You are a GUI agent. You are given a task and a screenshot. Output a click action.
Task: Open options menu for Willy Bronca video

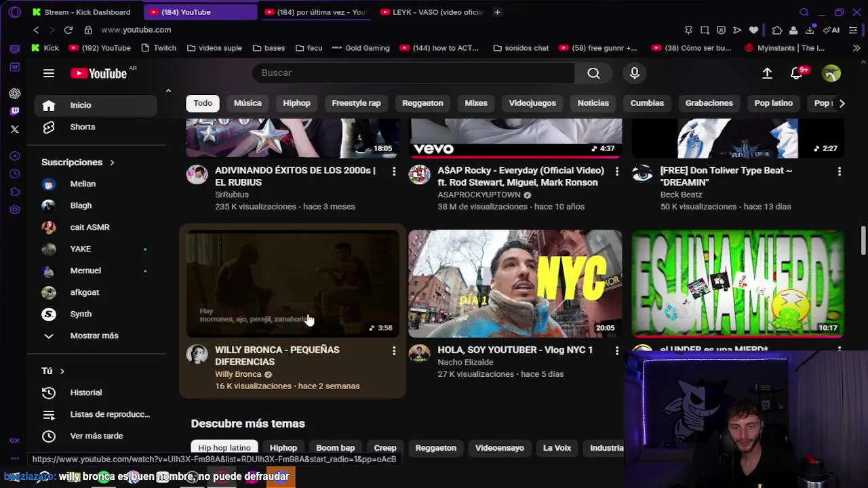[394, 350]
